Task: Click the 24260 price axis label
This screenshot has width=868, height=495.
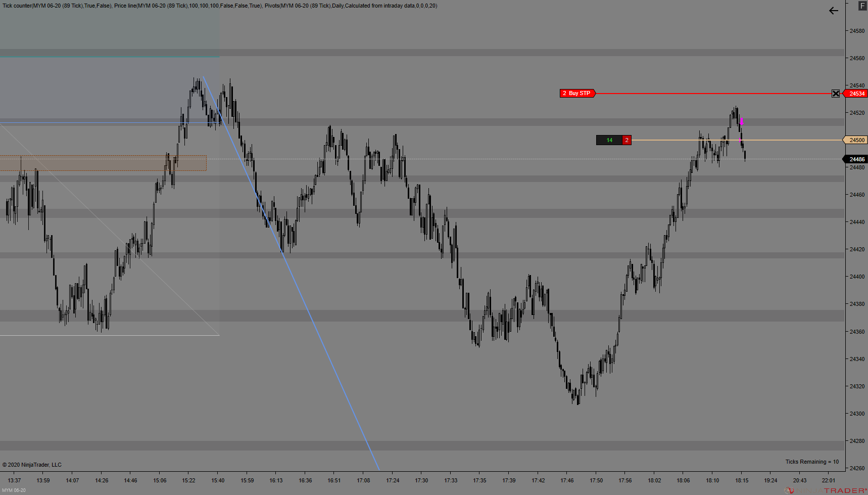Action: pos(857,468)
